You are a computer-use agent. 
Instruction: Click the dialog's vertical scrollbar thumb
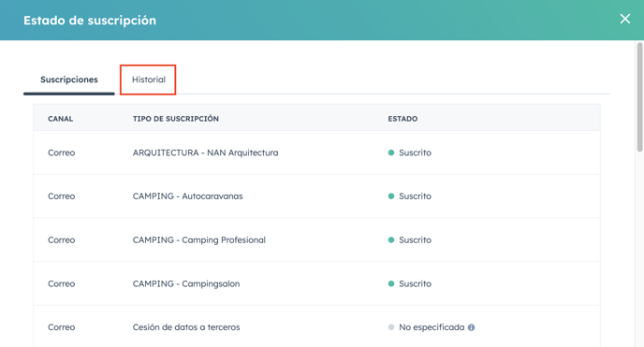pos(640,97)
